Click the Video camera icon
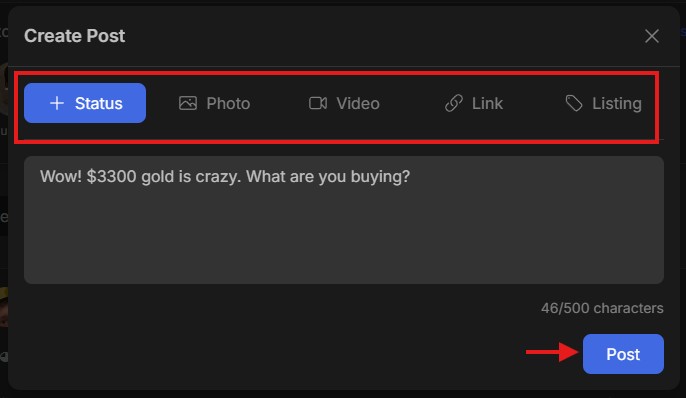Image resolution: width=686 pixels, height=398 pixels. [x=318, y=103]
